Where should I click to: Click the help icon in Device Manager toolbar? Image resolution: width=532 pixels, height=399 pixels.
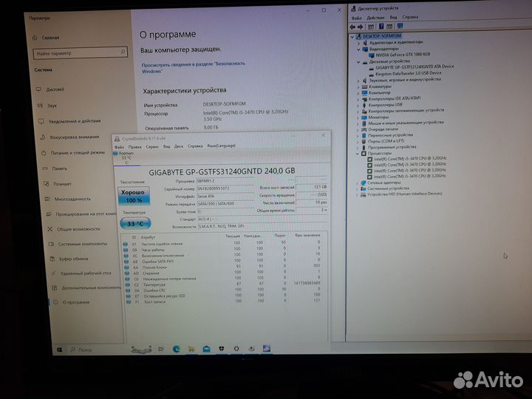pyautogui.click(x=381, y=27)
